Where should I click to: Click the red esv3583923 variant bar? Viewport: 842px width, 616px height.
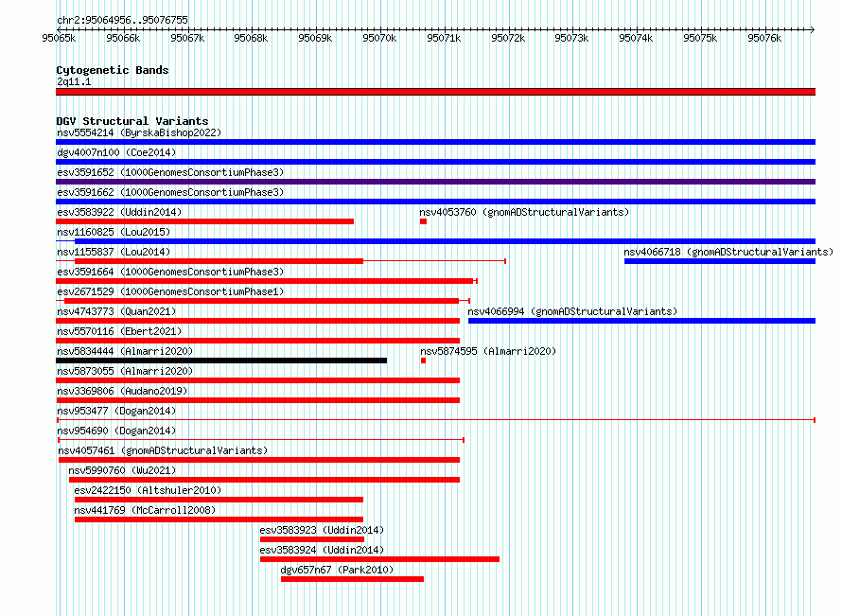pos(312,539)
